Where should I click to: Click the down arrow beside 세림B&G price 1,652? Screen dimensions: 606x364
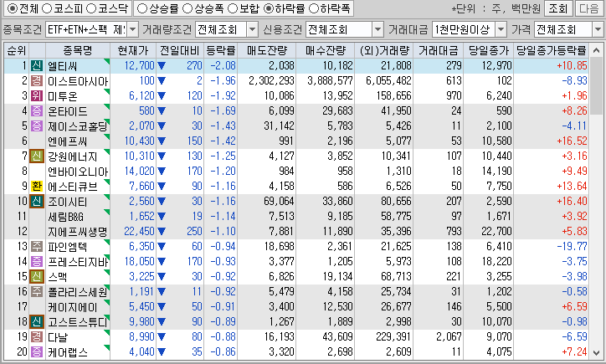click(162, 217)
